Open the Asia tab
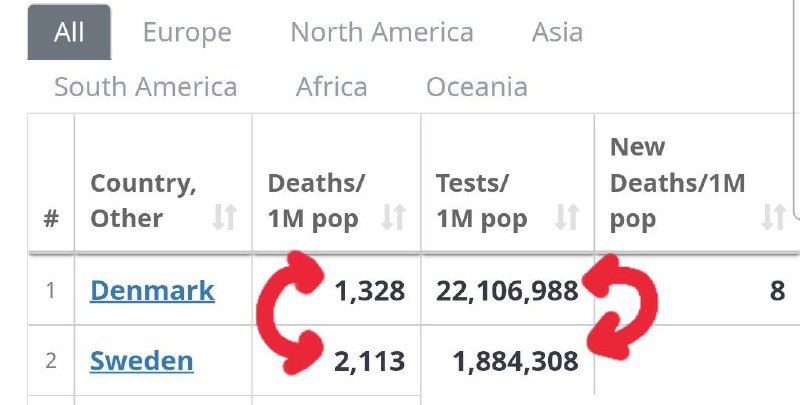 pyautogui.click(x=557, y=32)
